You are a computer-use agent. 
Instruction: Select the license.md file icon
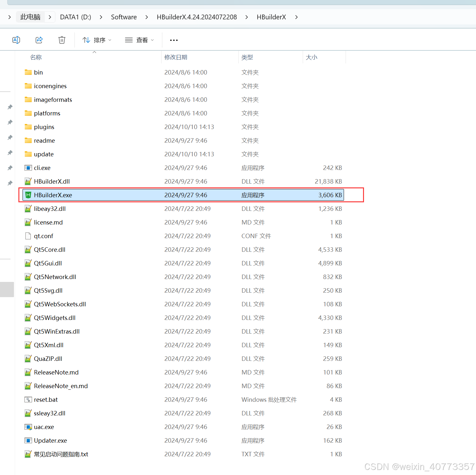(x=28, y=222)
